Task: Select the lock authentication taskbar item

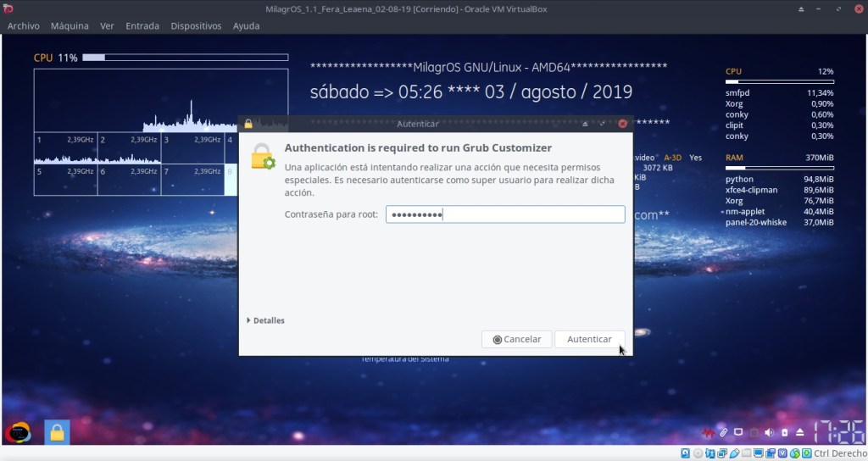Action: [57, 432]
